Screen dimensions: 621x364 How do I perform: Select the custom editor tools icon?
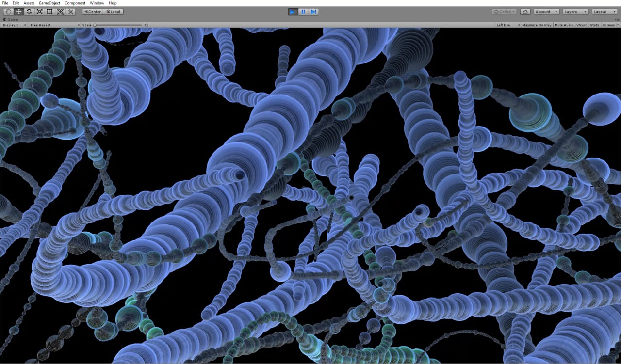pyautogui.click(x=70, y=11)
